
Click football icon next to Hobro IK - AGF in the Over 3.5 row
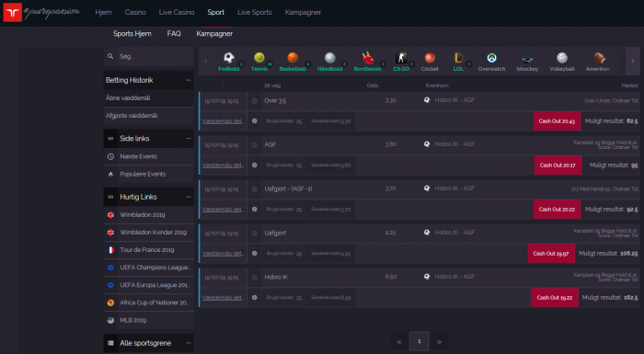click(427, 100)
